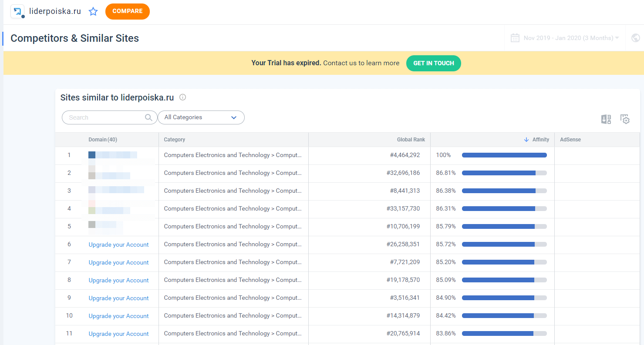Click the info icon beside Sites similar title
Viewport: 644px width, 345px height.
coord(183,97)
